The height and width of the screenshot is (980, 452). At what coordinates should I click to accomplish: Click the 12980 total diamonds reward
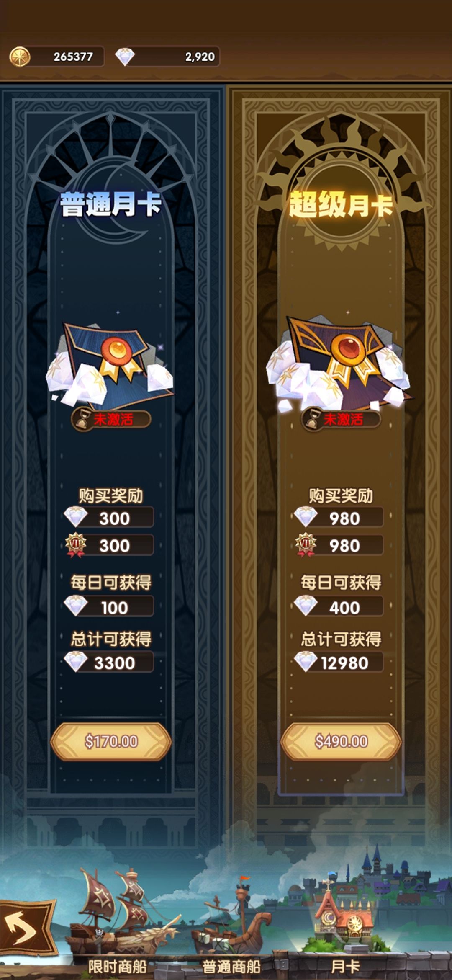coord(338,663)
